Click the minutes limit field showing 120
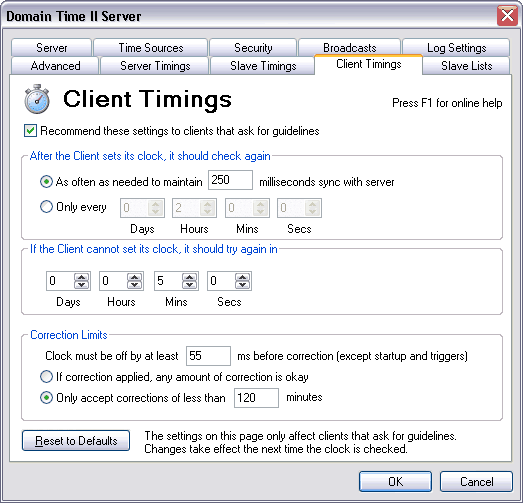The height and width of the screenshot is (503, 523). 256,398
